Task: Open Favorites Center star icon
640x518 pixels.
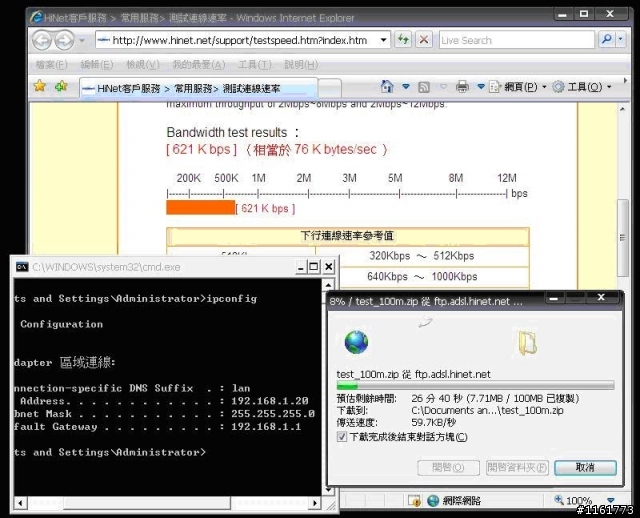Action: 40,86
